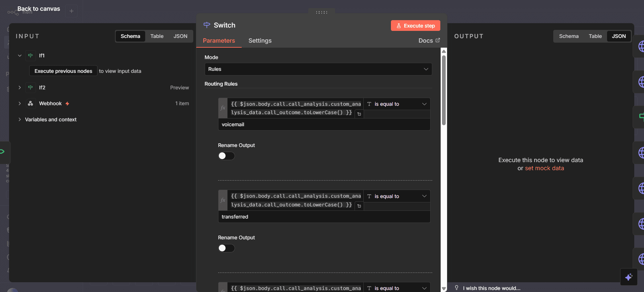Click the parameters panel scrollbar thumb
The width and height of the screenshot is (644, 292).
444,90
